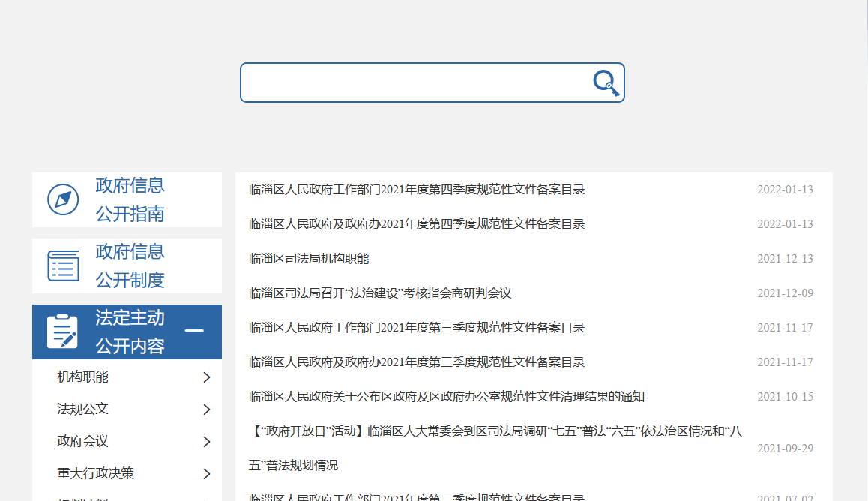Open 临淄区司法局机构职能 article
This screenshot has height=501, width=868.
click(x=309, y=259)
